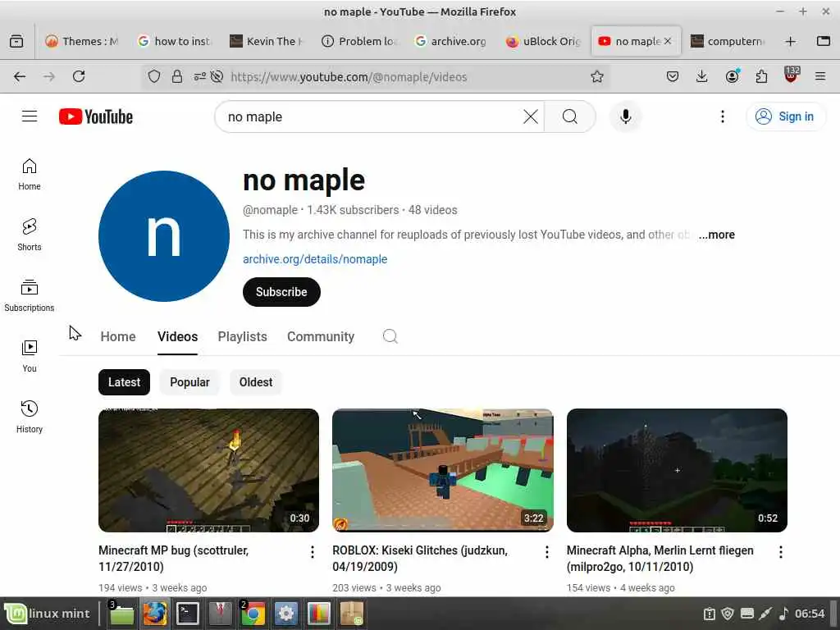Reload the current page
840x630 pixels.
pyautogui.click(x=79, y=76)
